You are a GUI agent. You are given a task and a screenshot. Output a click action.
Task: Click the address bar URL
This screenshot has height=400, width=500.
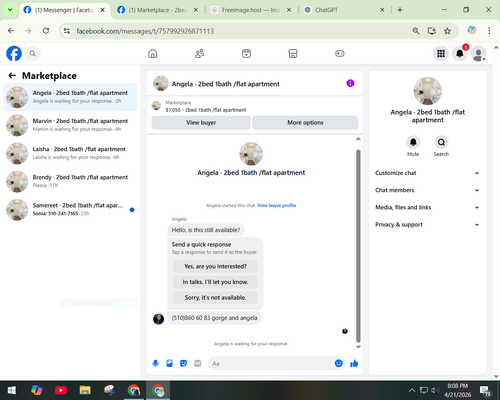tap(145, 31)
